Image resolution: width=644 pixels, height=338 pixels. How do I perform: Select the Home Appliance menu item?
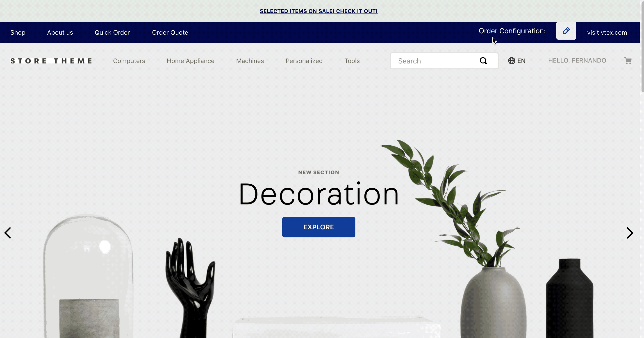click(191, 61)
